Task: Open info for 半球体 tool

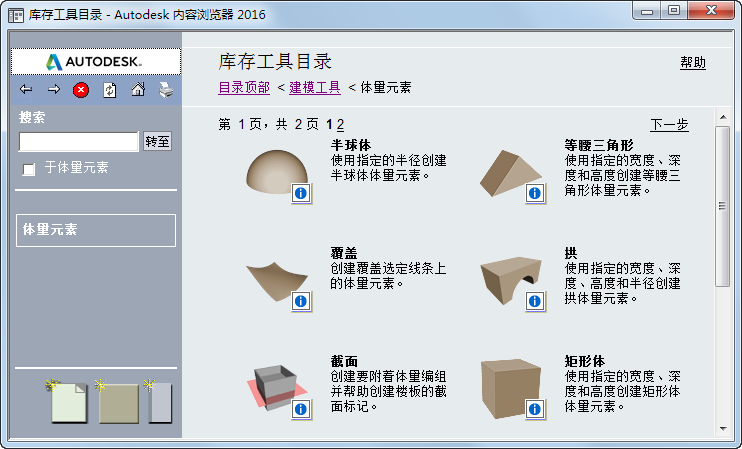Action: click(301, 193)
